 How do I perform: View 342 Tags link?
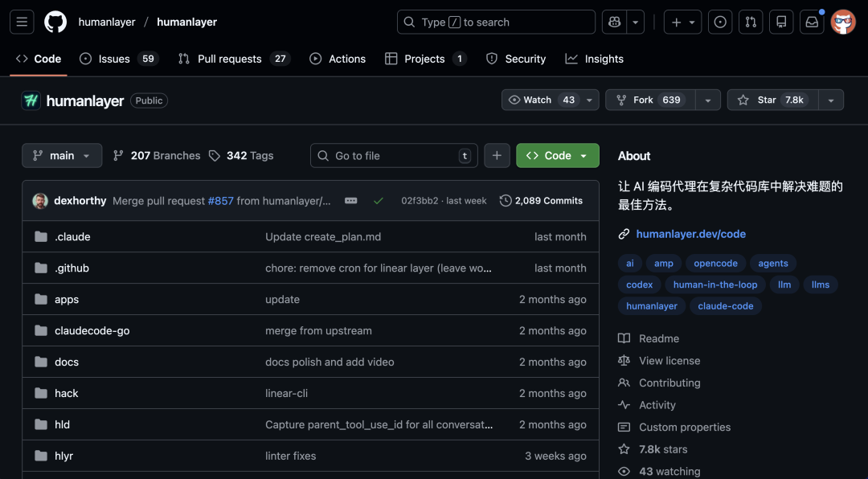coord(241,156)
